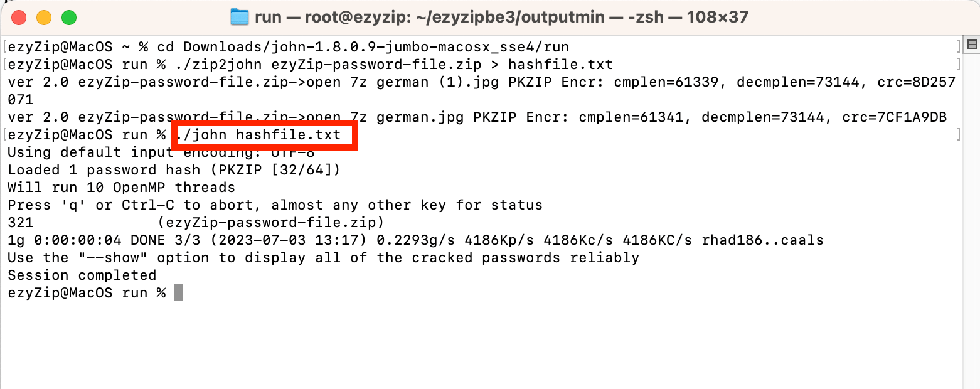Click the split pane icon at top right
Screen dimensions: 980x389
tap(972, 44)
